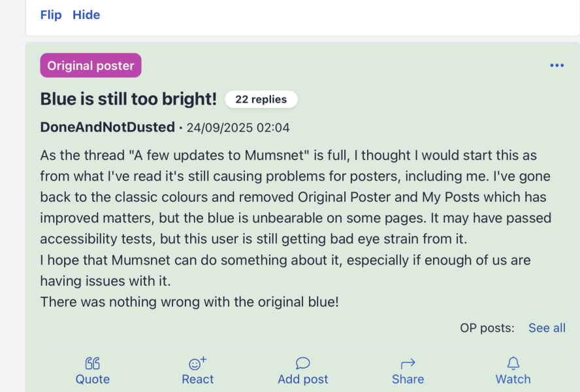This screenshot has width=580, height=392.
Task: Expand all OP posts with See all
Action: click(547, 327)
